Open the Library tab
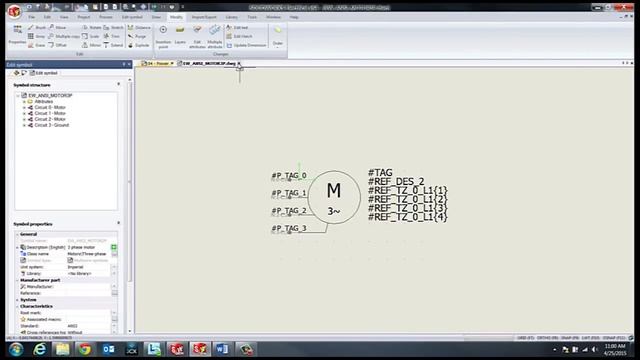This screenshot has width=640, height=360. pyautogui.click(x=231, y=17)
